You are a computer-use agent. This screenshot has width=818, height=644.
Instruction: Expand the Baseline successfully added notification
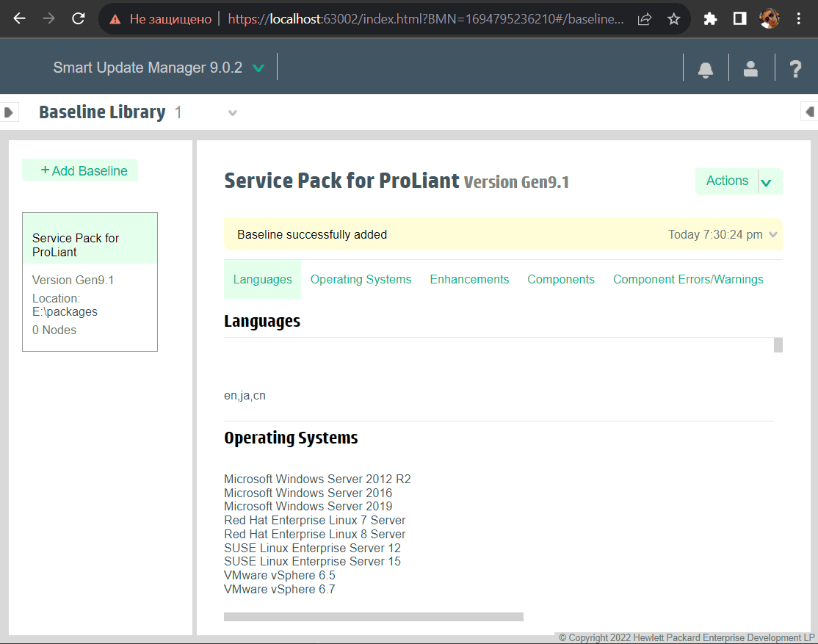[x=773, y=234]
